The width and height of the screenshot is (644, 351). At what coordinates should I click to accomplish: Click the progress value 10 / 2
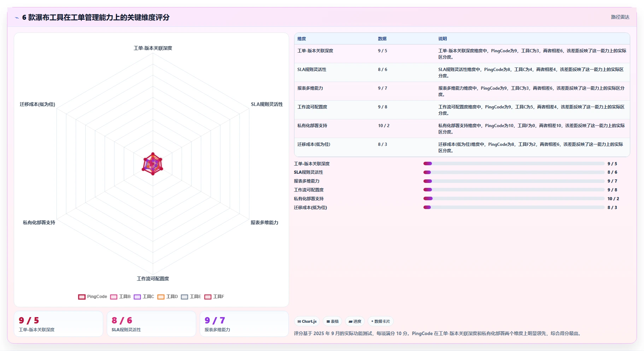[613, 199]
